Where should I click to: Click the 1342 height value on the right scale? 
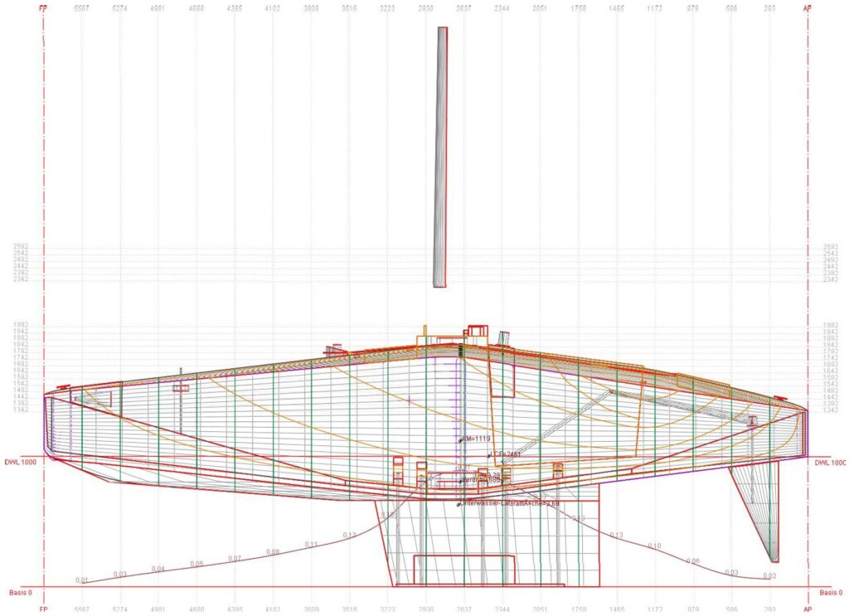click(830, 410)
